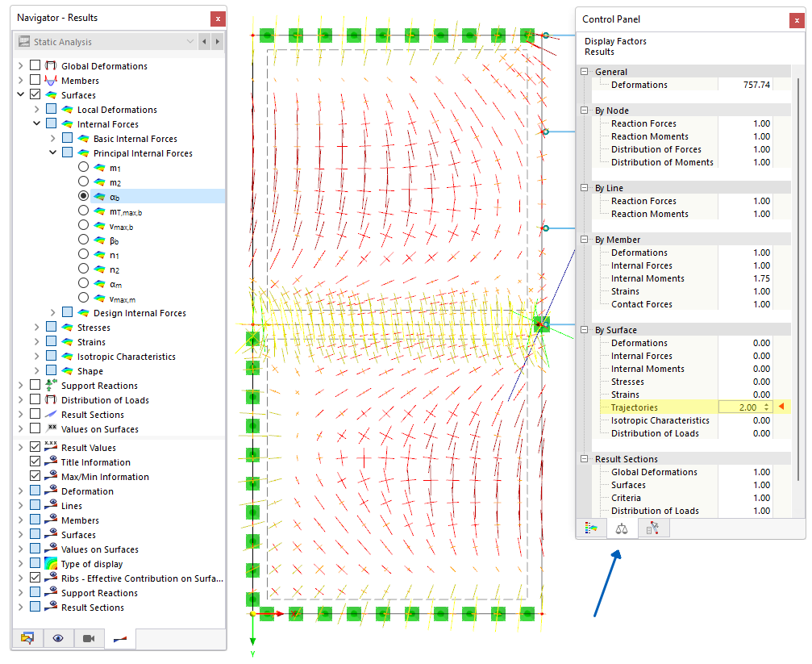This screenshot has width=812, height=664.
Task: Click Reaction Moments under By Line
Action: pyautogui.click(x=649, y=214)
